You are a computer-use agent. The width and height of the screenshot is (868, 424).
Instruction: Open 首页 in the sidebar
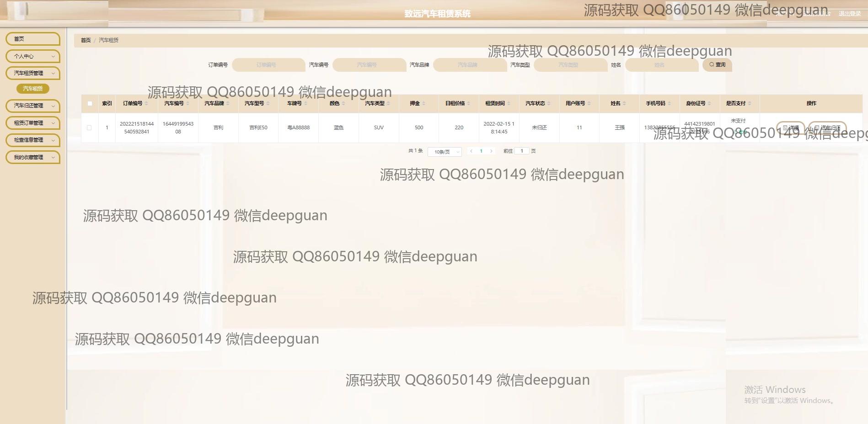click(x=32, y=39)
